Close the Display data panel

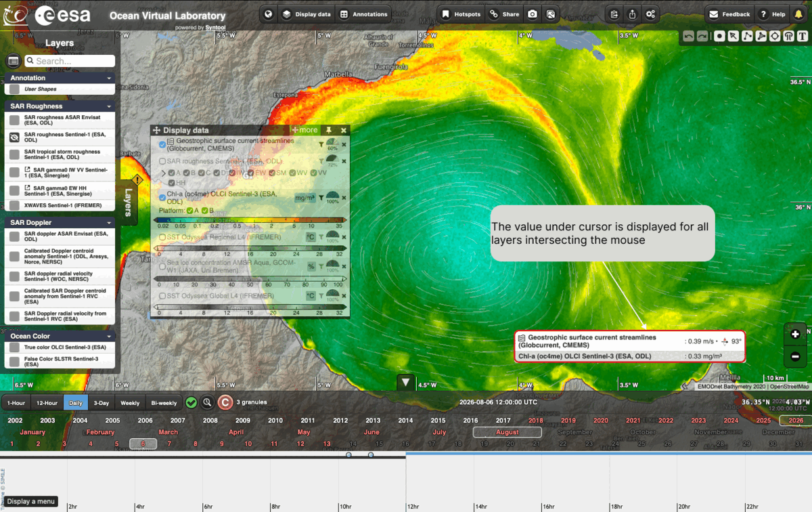pos(344,130)
